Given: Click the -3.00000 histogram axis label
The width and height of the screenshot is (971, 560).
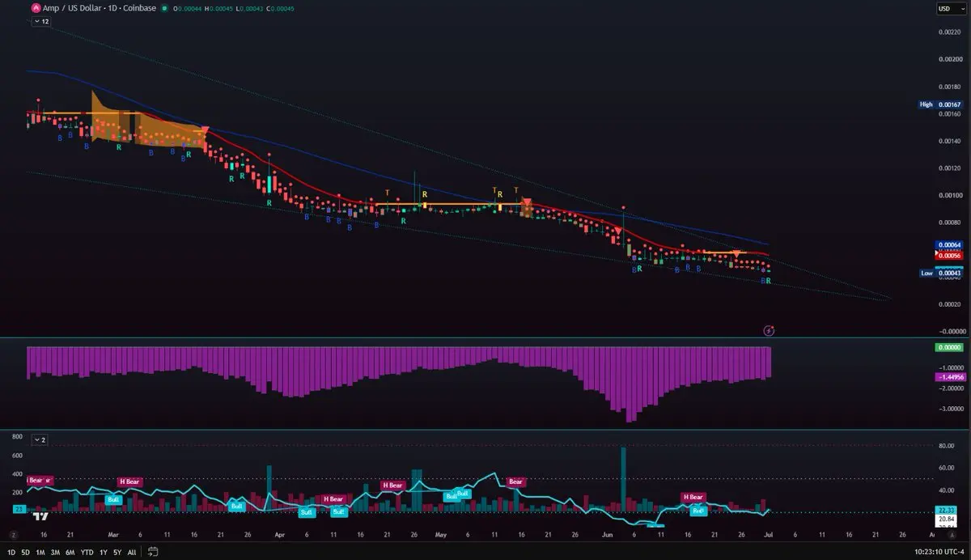Looking at the screenshot, I should [950, 409].
